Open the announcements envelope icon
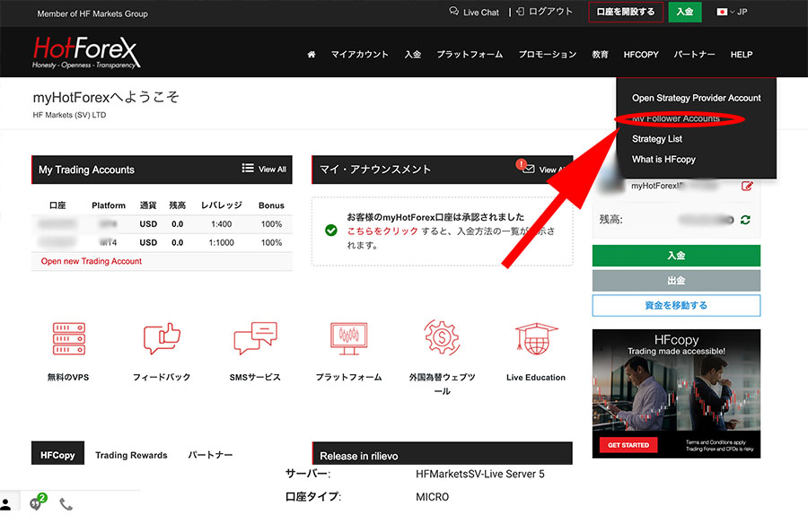 pyautogui.click(x=528, y=169)
